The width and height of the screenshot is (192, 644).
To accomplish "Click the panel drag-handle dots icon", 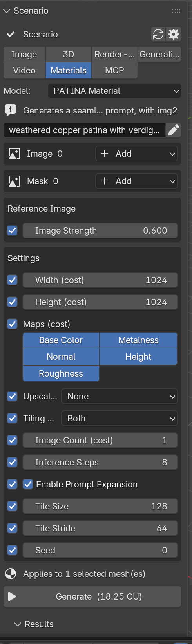I will [176, 11].
